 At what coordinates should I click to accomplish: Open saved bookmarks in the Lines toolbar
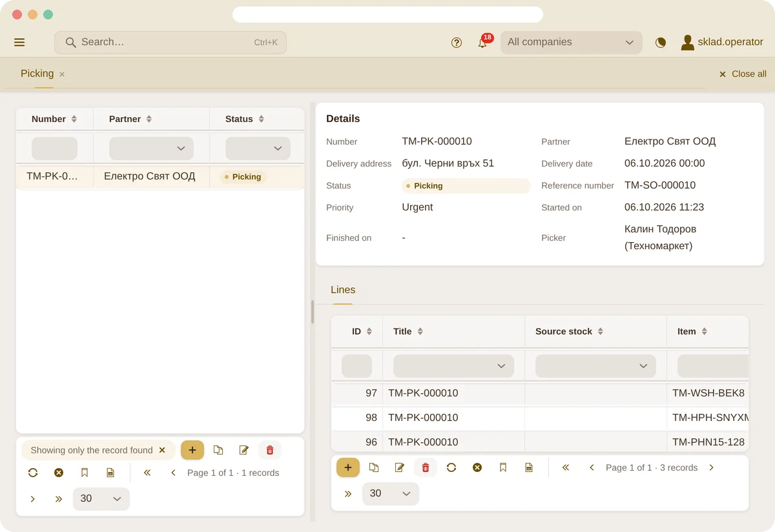[503, 467]
